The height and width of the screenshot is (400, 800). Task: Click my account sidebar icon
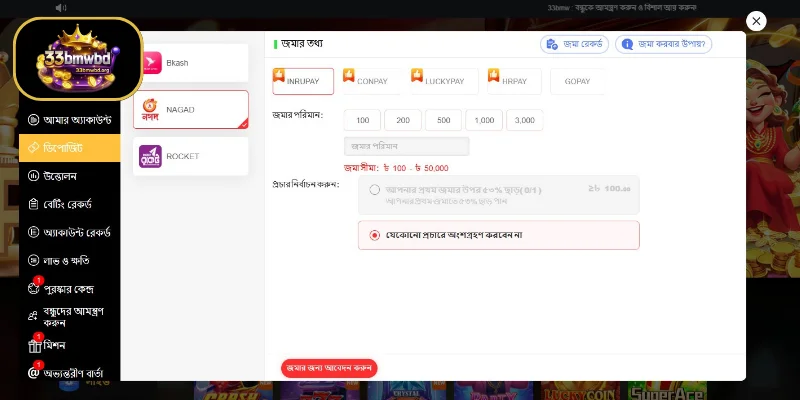pos(34,120)
